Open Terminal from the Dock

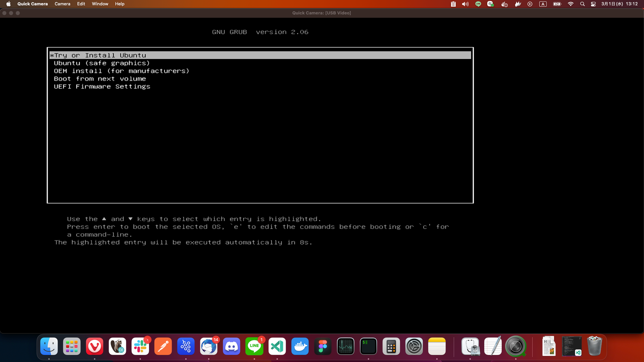tap(368, 346)
